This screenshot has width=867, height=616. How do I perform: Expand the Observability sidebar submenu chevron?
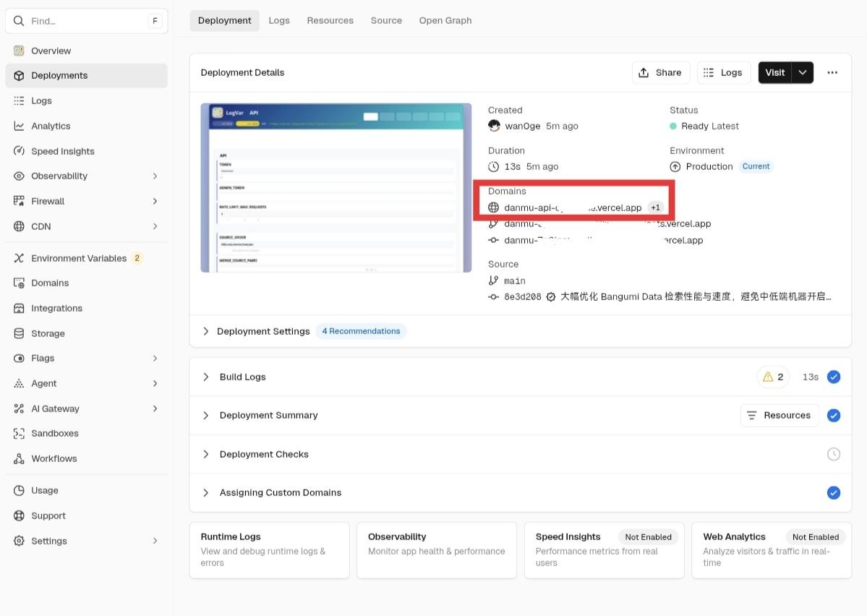[x=155, y=176]
